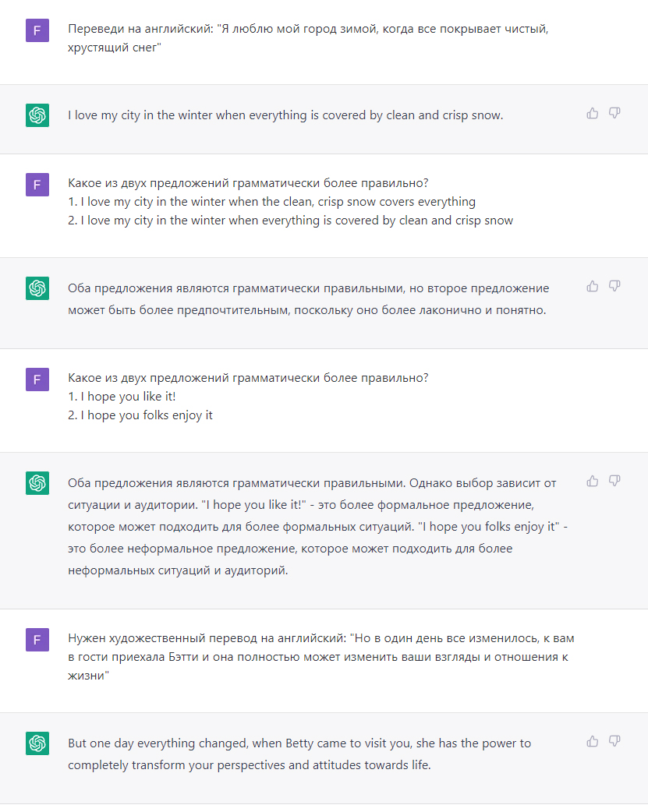Image resolution: width=648 pixels, height=812 pixels.
Task: Click the line "1. I hope you like it!"
Action: point(122,397)
